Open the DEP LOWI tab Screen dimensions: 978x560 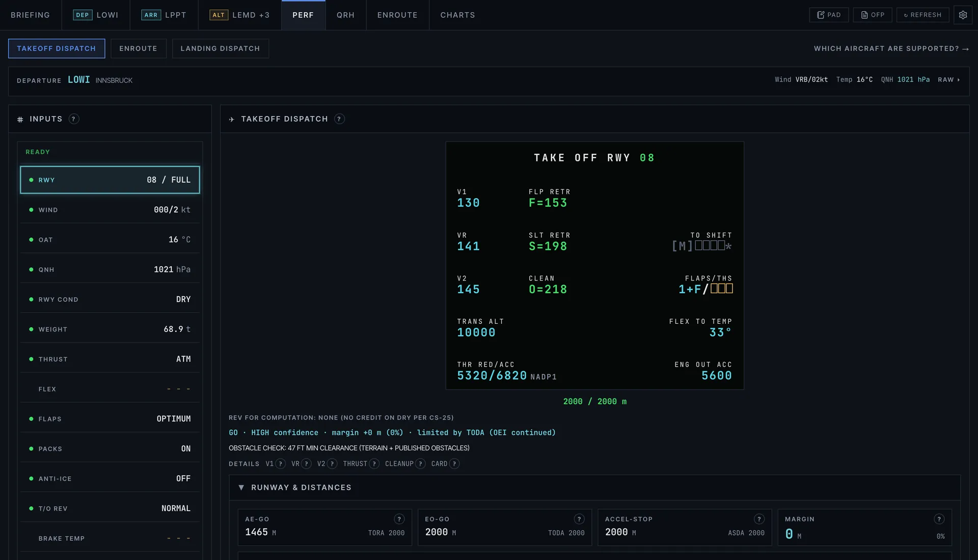(96, 15)
